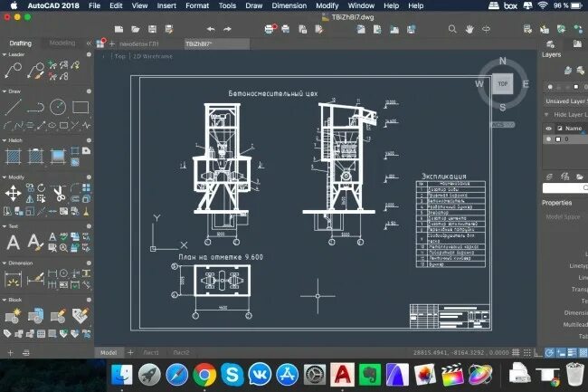The width and height of the screenshot is (588, 392).
Task: Add a new drawing tab
Action: tap(112, 43)
